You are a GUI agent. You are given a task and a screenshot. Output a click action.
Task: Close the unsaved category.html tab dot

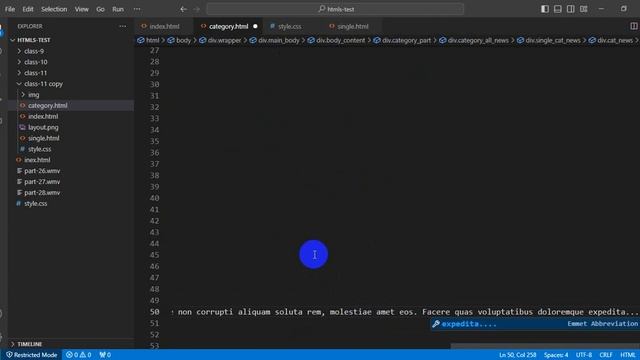pos(255,26)
